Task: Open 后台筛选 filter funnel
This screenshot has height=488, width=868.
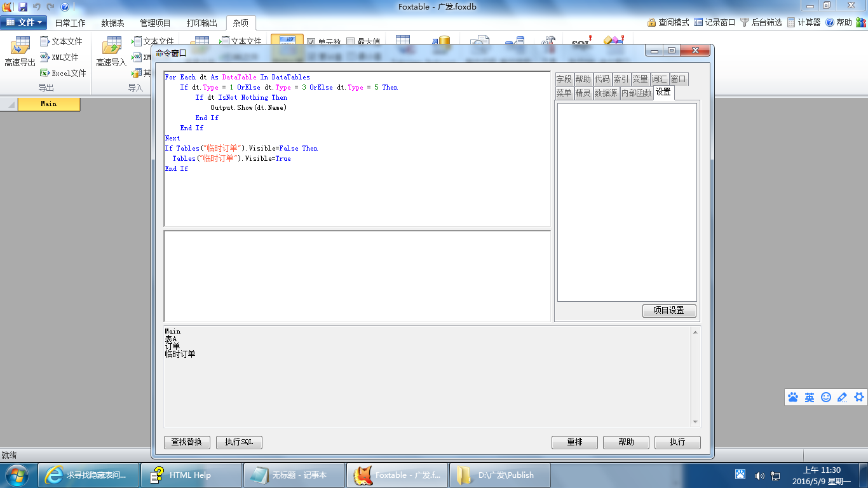Action: 761,22
